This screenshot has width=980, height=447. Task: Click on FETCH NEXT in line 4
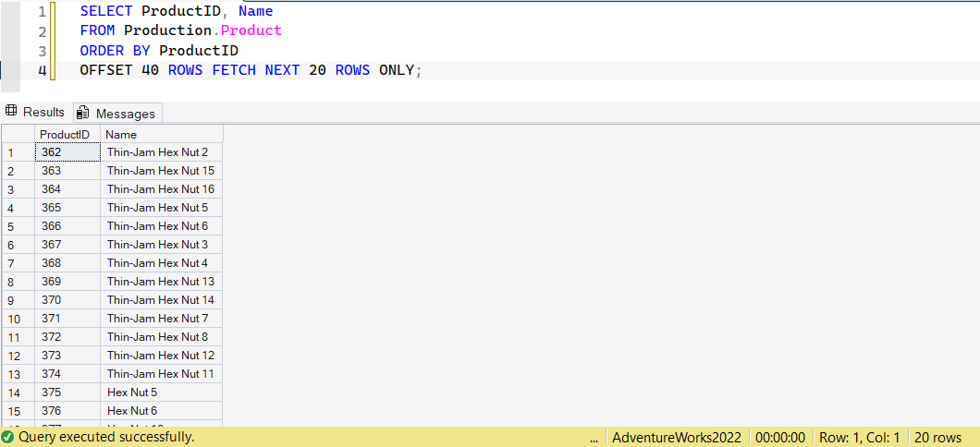pyautogui.click(x=256, y=70)
